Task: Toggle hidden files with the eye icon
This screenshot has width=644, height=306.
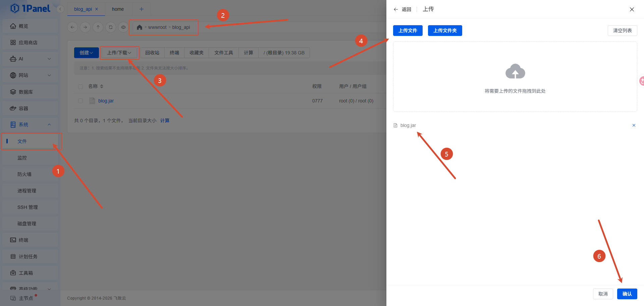Action: pos(123,27)
